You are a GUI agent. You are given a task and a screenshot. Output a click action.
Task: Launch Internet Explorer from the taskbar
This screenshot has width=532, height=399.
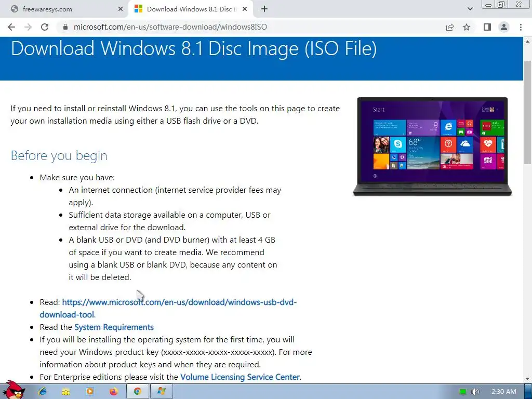[43, 392]
